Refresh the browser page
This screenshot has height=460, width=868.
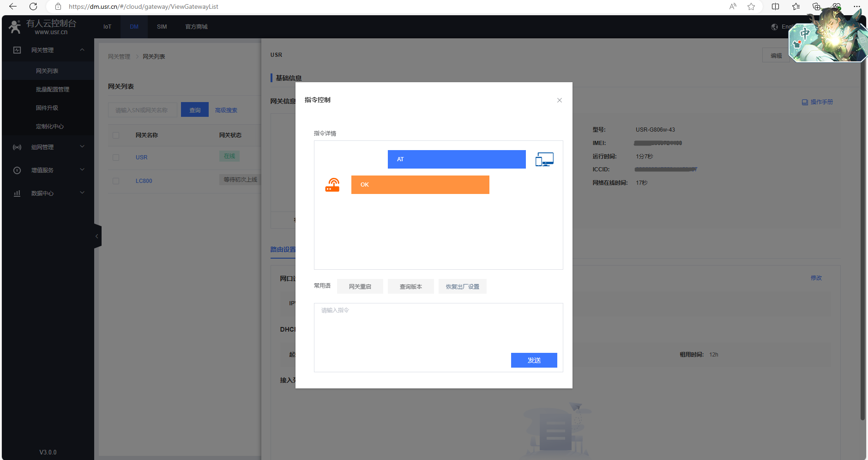(x=33, y=6)
